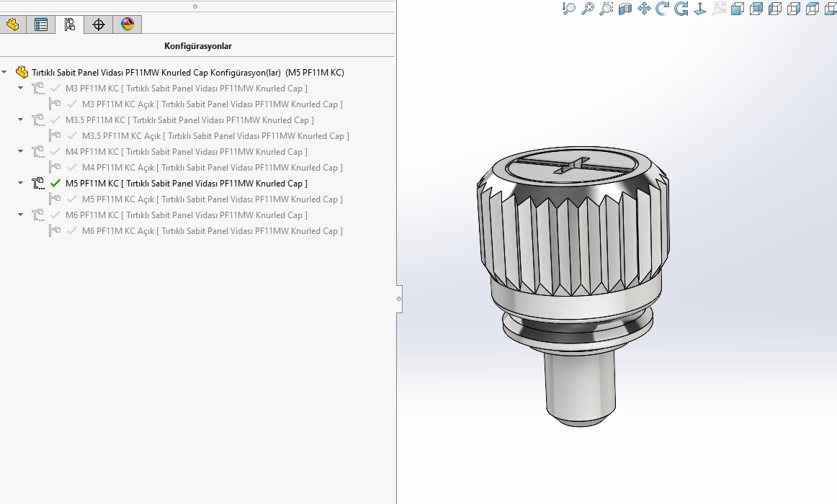Click the derived configuration icon of M6 Açık
The height and width of the screenshot is (504, 837).
click(x=55, y=231)
